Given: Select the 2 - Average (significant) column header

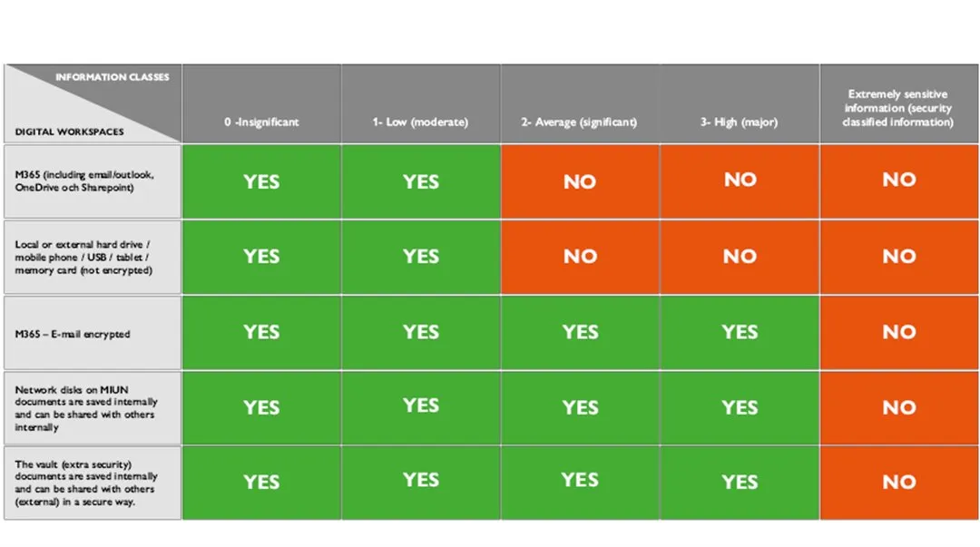Looking at the screenshot, I should (579, 122).
